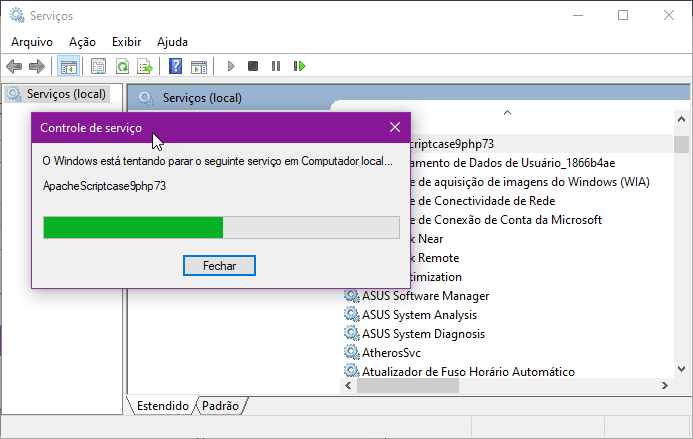The height and width of the screenshot is (439, 693).
Task: Toggle the show/hide action pane icon
Action: (x=199, y=67)
